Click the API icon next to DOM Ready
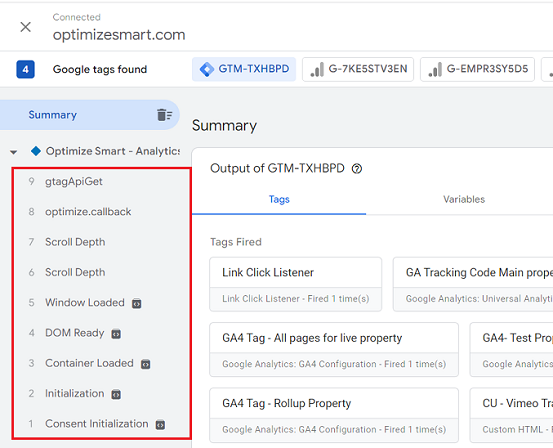 tap(116, 334)
